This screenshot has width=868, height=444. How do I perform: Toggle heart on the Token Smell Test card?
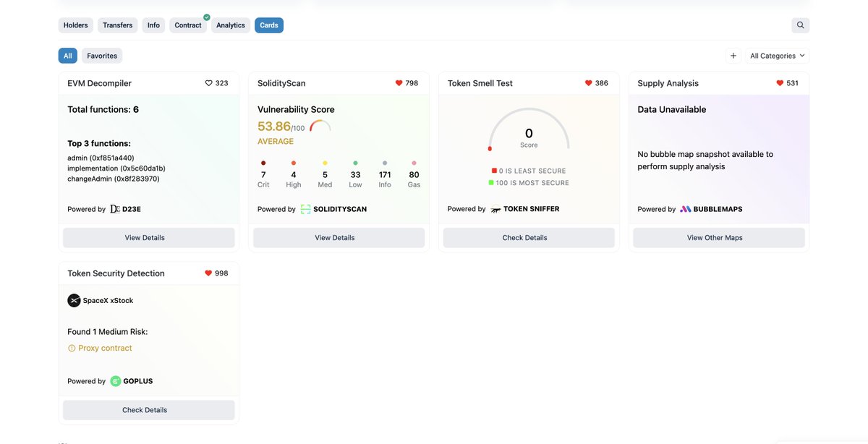589,83
